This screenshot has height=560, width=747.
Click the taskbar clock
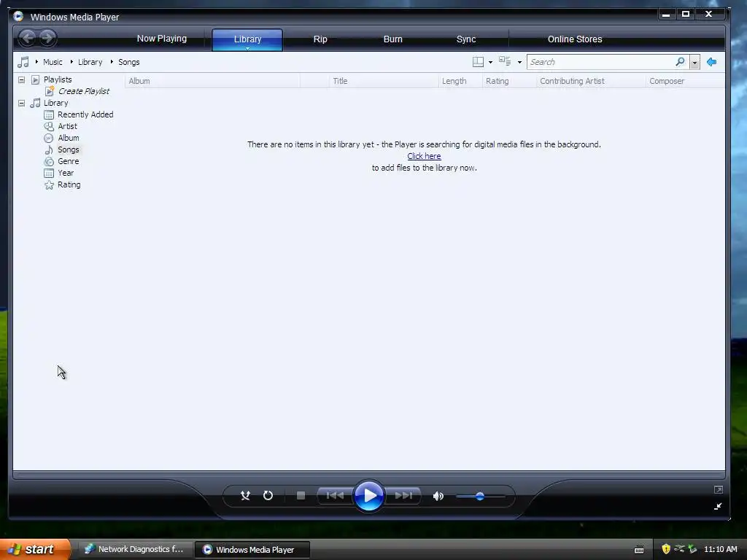(x=720, y=549)
